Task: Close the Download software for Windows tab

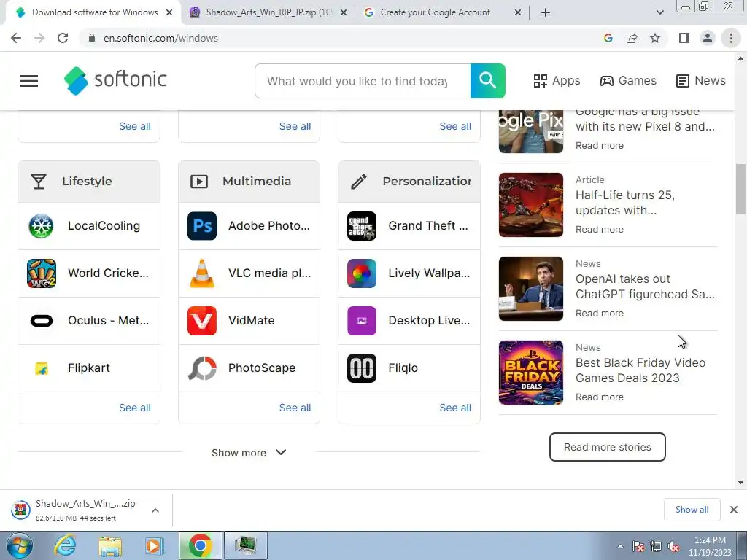Action: (x=169, y=12)
